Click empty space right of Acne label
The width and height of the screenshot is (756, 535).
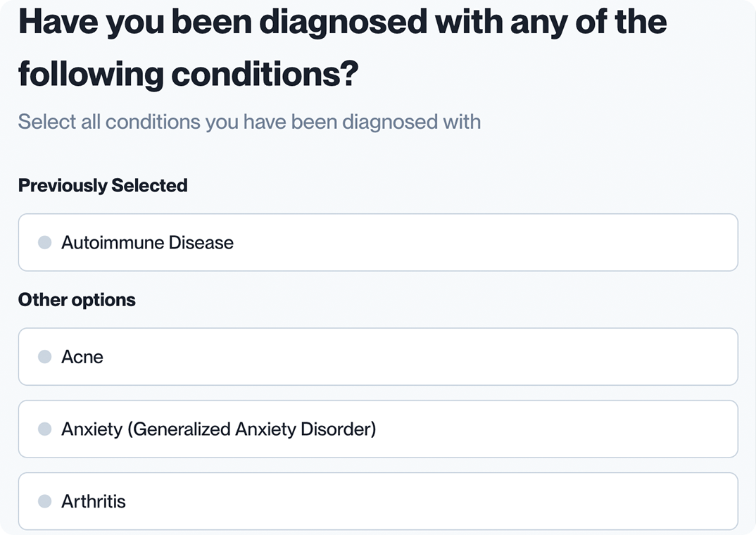[x=422, y=357]
